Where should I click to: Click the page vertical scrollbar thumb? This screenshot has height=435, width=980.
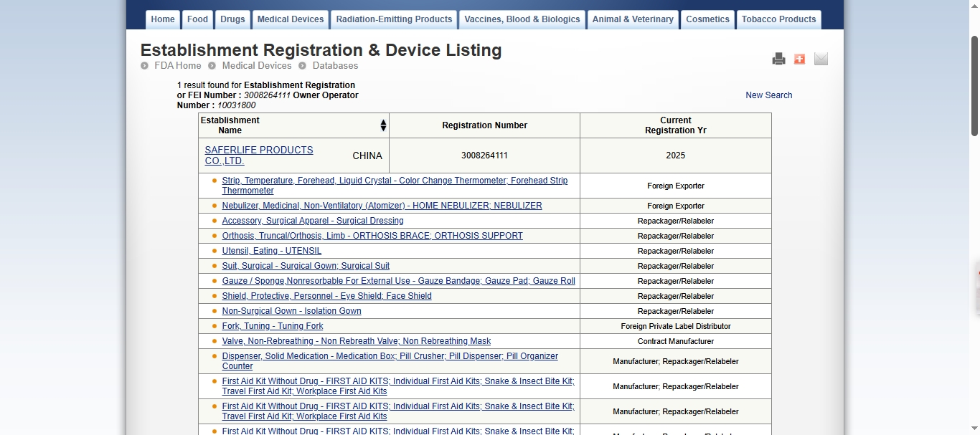pyautogui.click(x=974, y=85)
